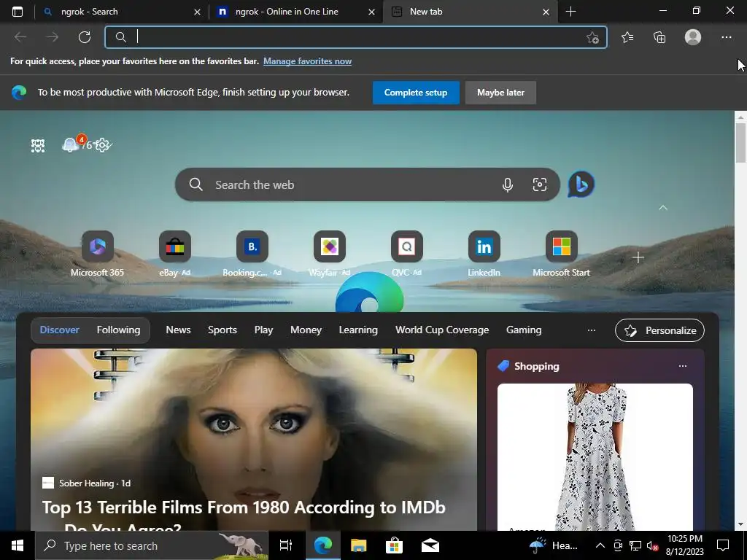Open the Windows Start menu
This screenshot has height=560, width=747.
pos(18,545)
